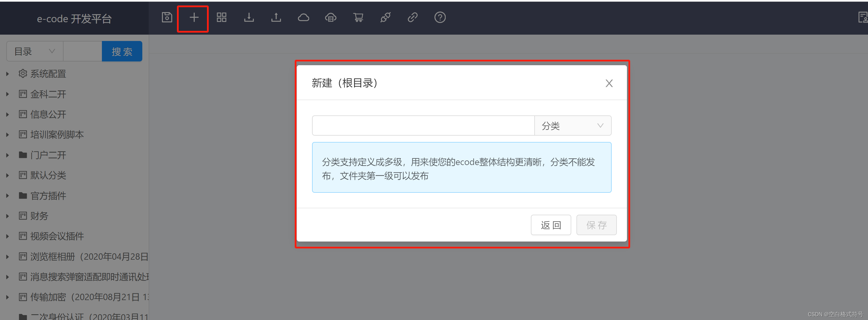The width and height of the screenshot is (868, 320).
Task: Expand the 系统配置 tree item
Action: pyautogui.click(x=8, y=74)
